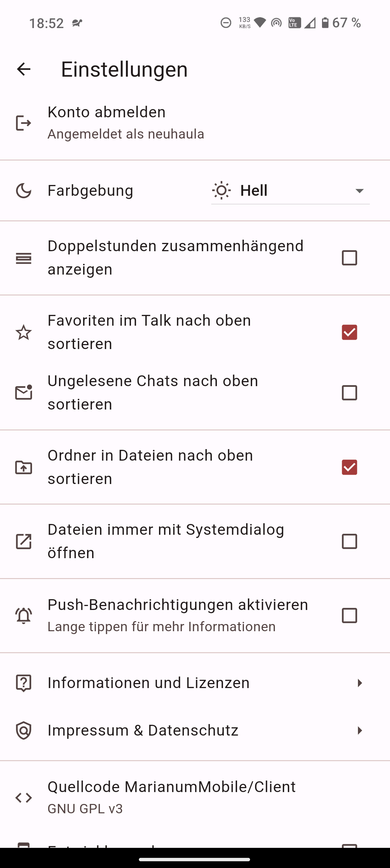The image size is (390, 868).
Task: Tap the unread mail icon for Ungelesene Chats
Action: [24, 393]
